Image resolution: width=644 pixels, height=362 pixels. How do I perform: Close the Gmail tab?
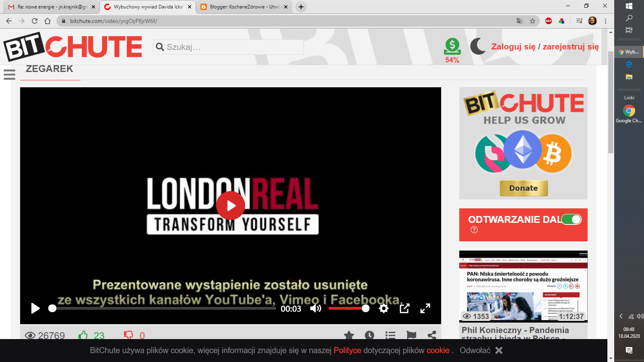pyautogui.click(x=93, y=7)
